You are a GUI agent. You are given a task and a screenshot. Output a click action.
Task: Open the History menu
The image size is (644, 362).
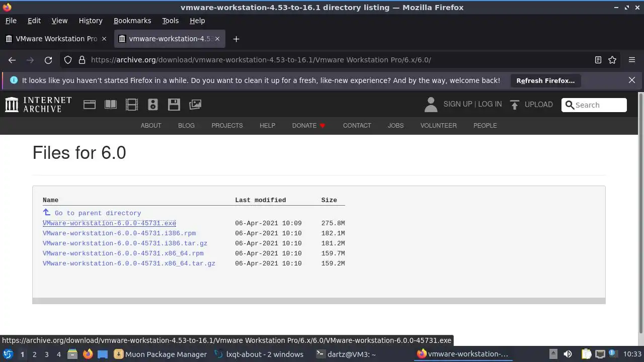tap(91, 21)
